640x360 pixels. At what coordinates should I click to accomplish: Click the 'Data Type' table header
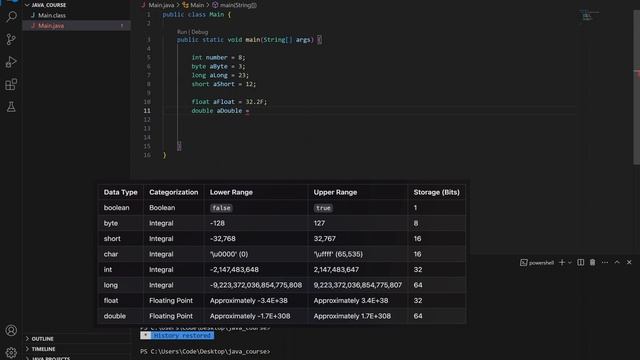(120, 192)
